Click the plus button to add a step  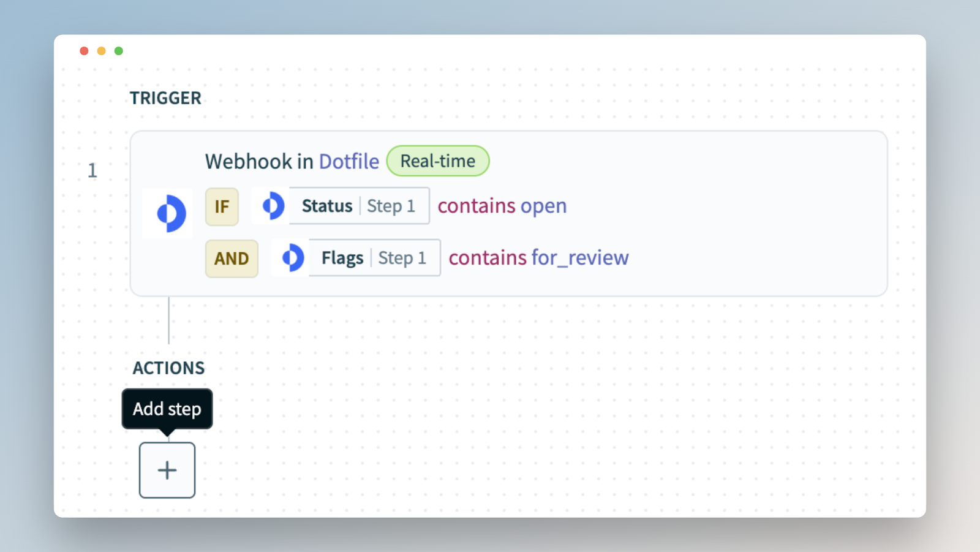click(x=167, y=470)
